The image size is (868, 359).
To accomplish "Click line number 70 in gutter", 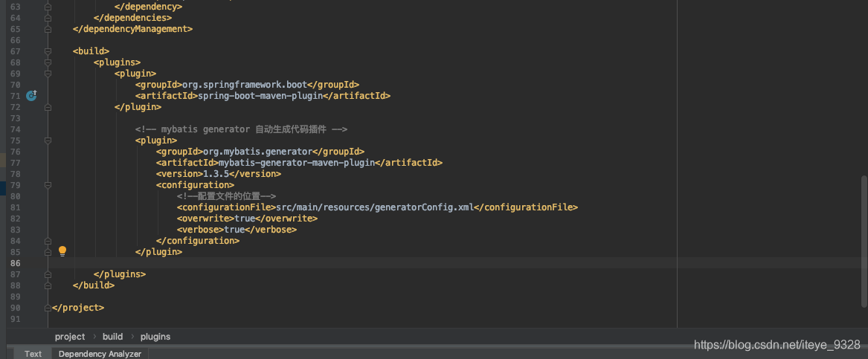I will [x=15, y=85].
